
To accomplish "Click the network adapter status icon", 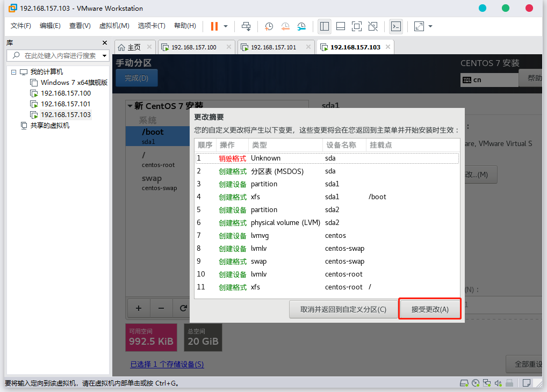I will [487, 383].
